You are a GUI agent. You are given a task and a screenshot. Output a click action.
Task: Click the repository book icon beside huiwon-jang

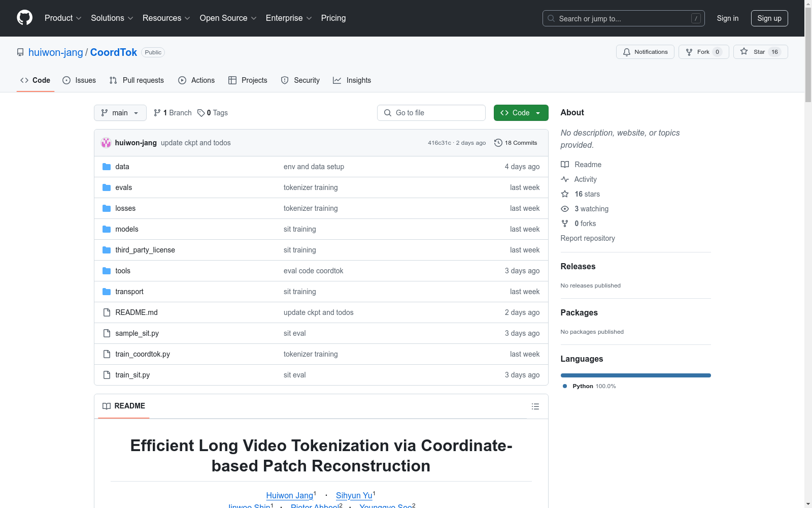20,52
